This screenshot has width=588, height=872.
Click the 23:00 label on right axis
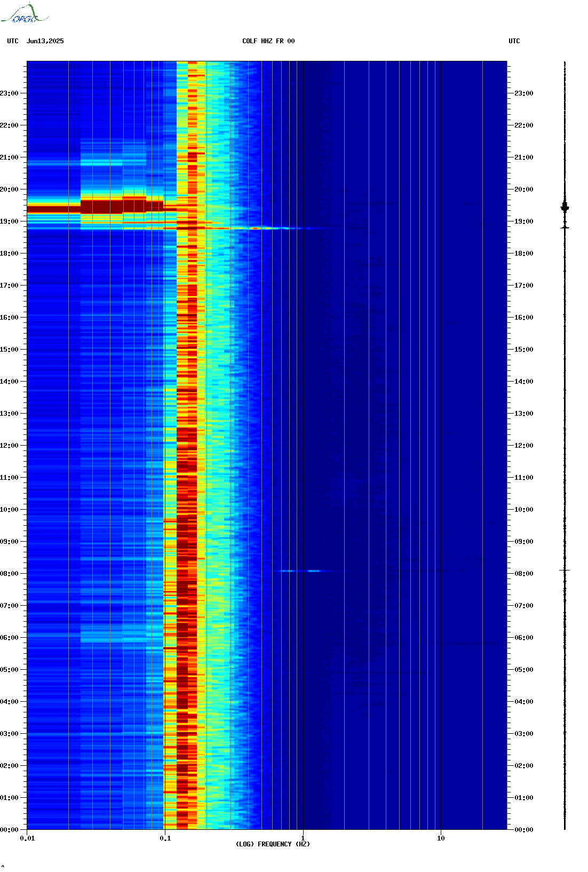tap(524, 93)
